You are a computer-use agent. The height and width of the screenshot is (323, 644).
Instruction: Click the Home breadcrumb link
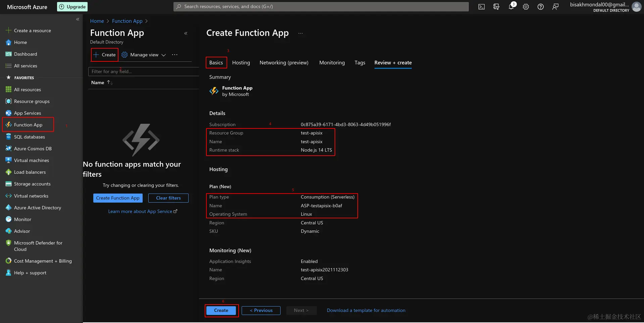97,21
